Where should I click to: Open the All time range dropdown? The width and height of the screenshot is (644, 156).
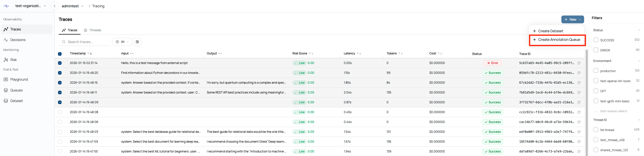coord(122,42)
